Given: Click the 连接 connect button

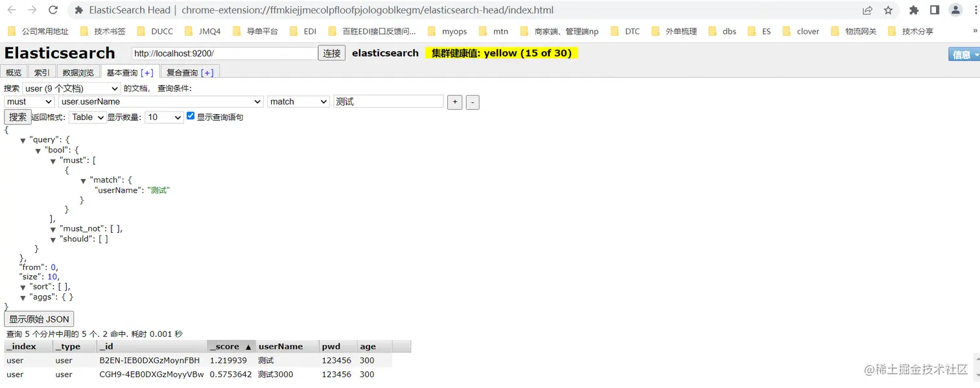Looking at the screenshot, I should (x=332, y=53).
